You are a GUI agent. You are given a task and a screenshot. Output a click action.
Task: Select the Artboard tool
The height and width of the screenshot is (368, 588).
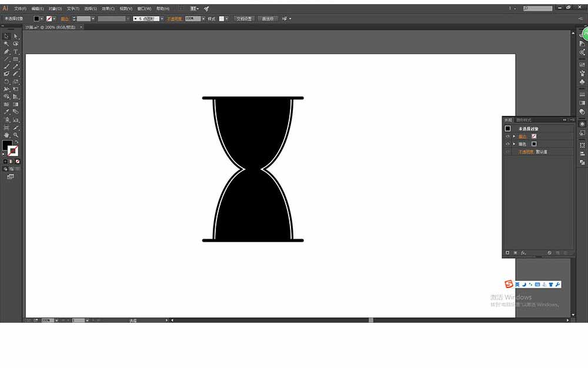(x=6, y=128)
